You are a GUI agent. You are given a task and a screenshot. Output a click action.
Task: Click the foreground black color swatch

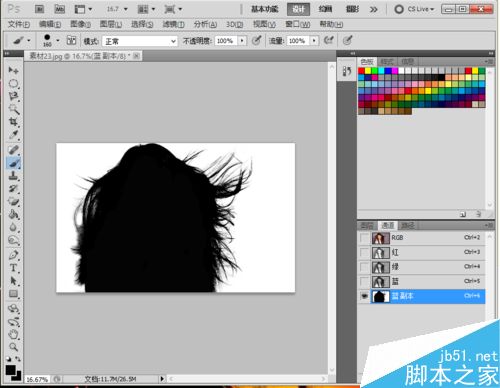click(x=10, y=370)
